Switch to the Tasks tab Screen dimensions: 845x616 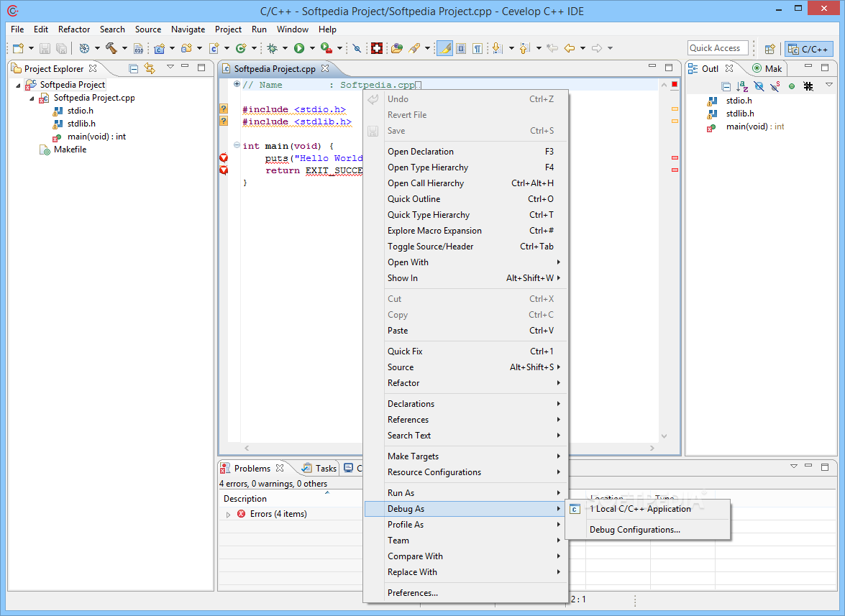(x=319, y=469)
